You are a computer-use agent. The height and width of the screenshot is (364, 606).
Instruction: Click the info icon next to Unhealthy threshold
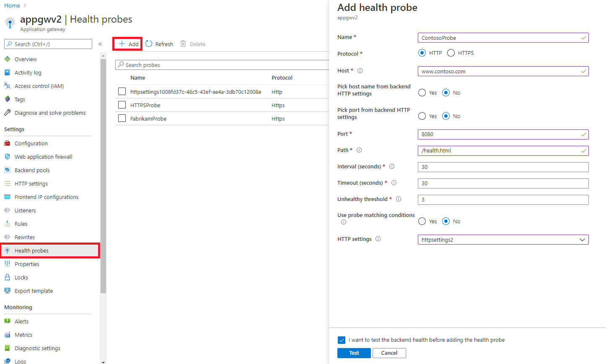(399, 199)
